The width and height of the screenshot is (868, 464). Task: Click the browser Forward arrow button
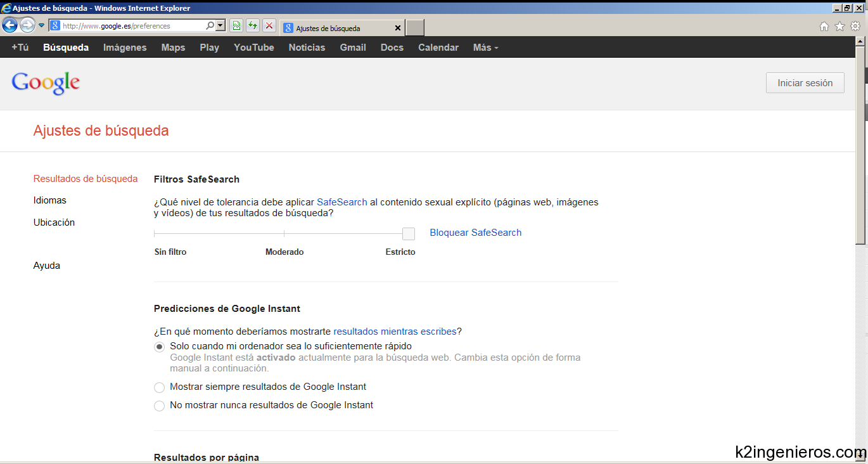pos(27,25)
